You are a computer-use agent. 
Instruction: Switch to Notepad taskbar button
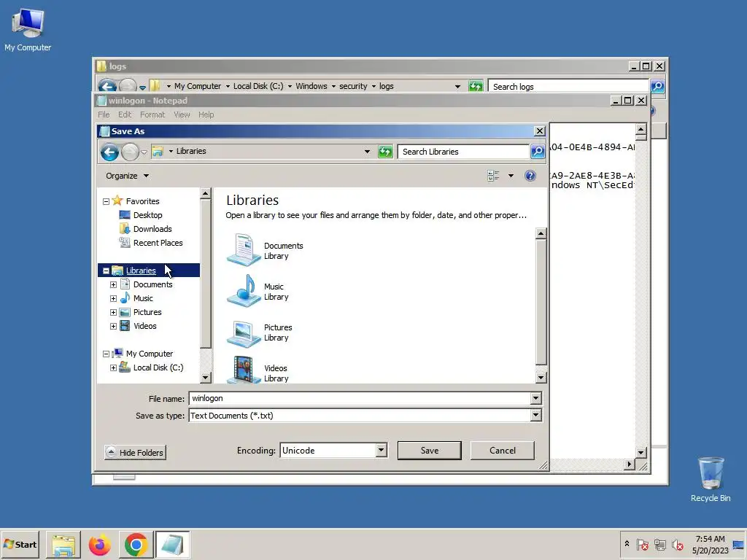[x=172, y=545]
